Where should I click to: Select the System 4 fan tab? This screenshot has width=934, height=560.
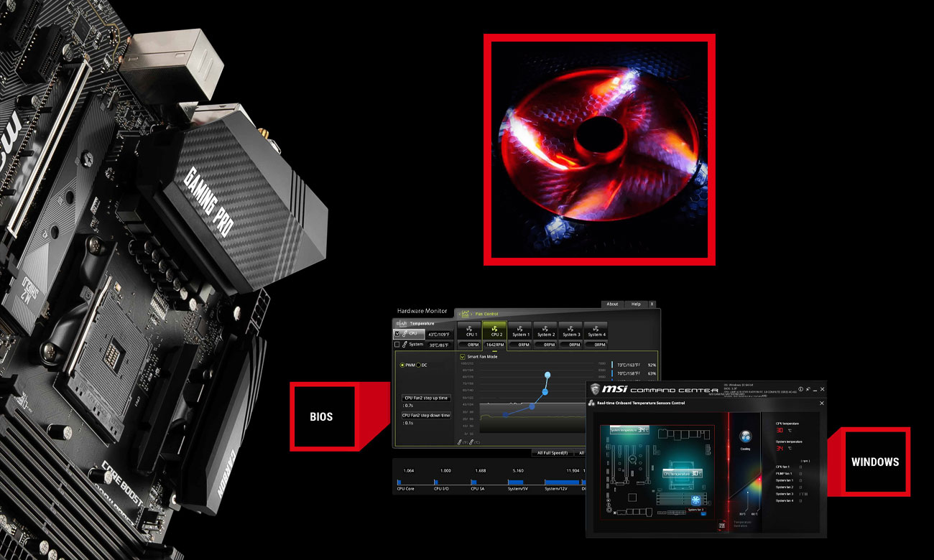click(x=596, y=331)
